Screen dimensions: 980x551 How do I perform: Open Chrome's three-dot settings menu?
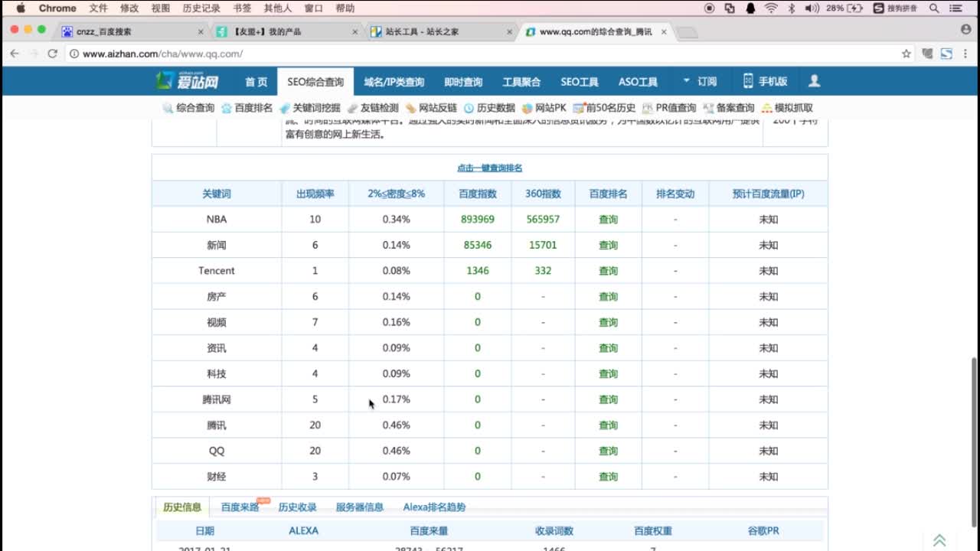(964, 54)
